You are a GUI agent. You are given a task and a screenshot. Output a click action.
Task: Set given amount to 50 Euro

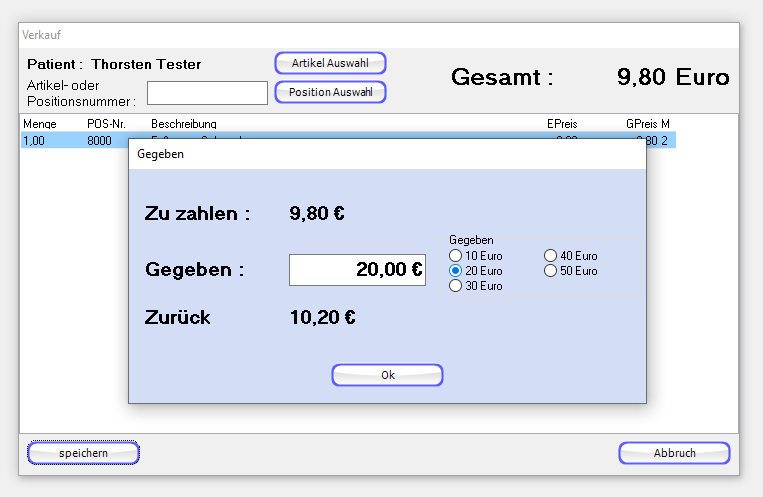pos(550,271)
